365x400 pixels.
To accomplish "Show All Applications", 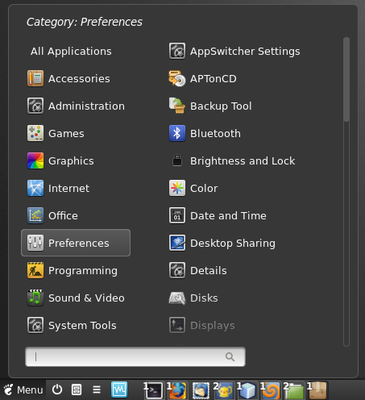I will 71,51.
